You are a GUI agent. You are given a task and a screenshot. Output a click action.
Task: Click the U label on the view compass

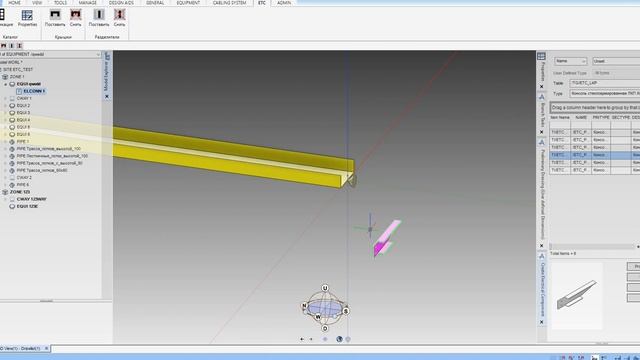pos(325,288)
